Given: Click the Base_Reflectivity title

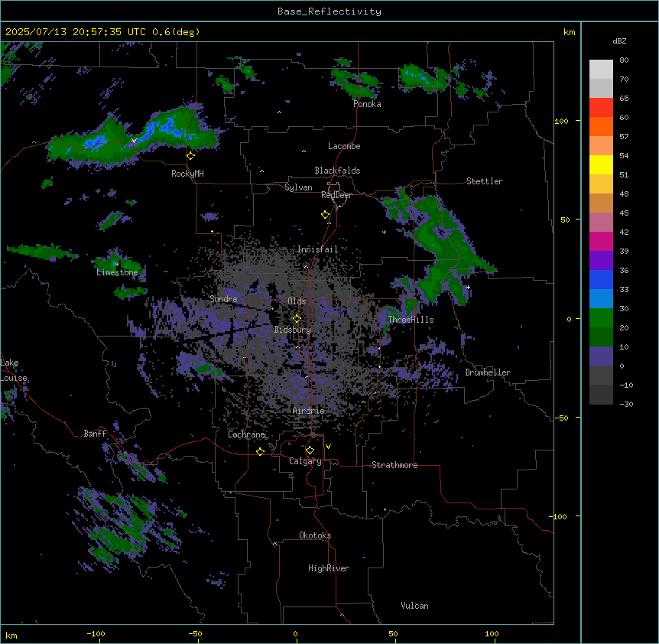Looking at the screenshot, I should [329, 11].
